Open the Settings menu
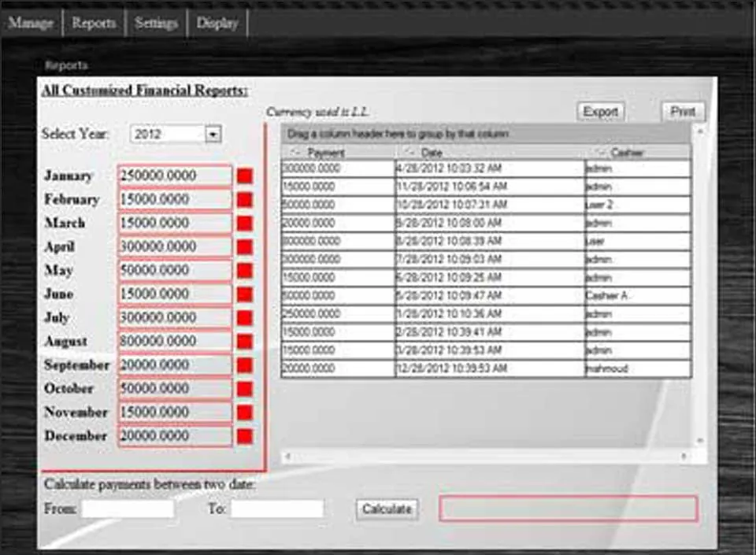 pyautogui.click(x=155, y=23)
